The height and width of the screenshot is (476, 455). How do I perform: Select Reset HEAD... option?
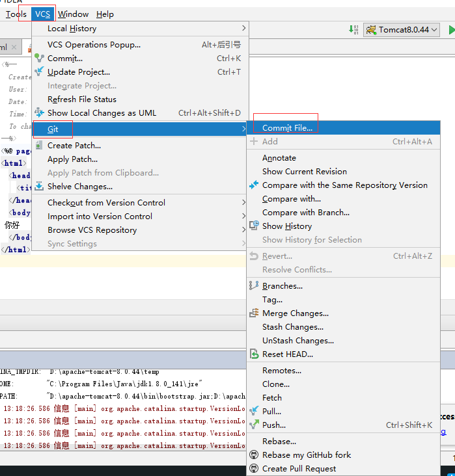click(287, 354)
